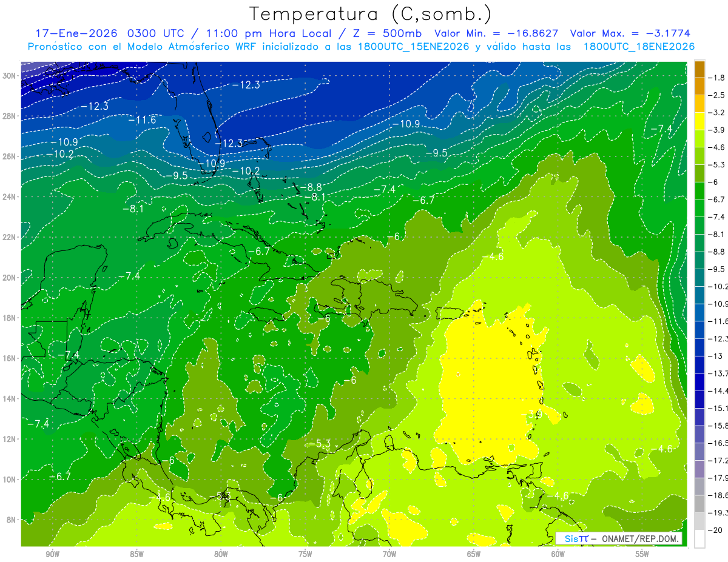Click the 'Z = 500mb' level text
Viewport: 728px width, 562px height.
pos(388,33)
